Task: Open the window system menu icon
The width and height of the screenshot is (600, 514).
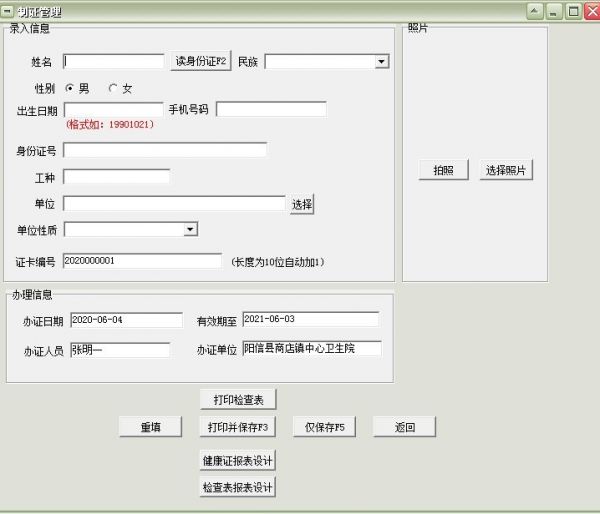Action: pos(7,11)
